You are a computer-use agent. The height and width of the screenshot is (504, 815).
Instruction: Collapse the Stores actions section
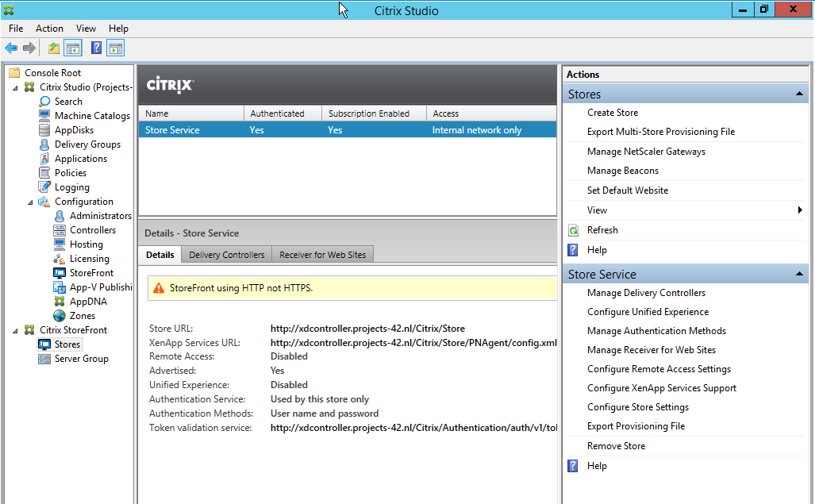(x=799, y=94)
